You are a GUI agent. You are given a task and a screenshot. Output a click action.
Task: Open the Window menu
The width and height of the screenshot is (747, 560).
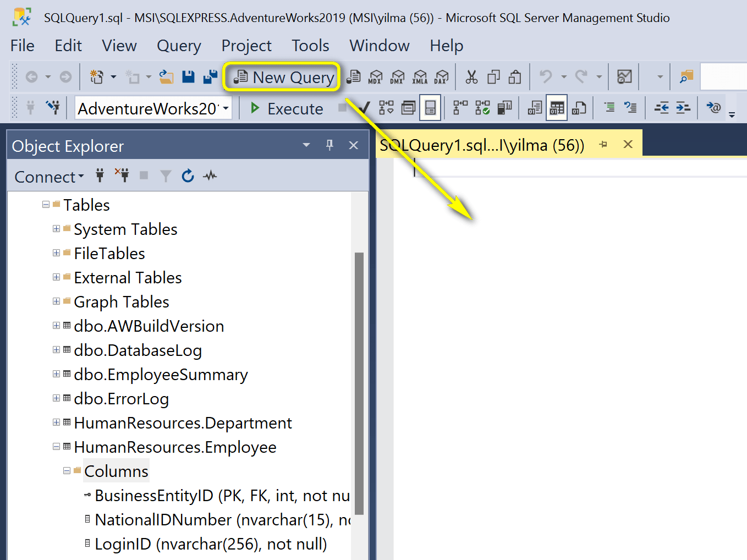(380, 46)
